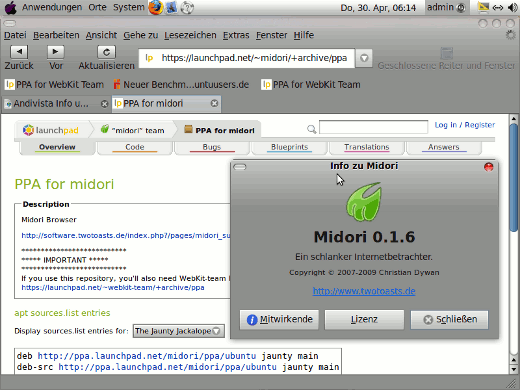Click the page vertical scrollbar thumb

(x=514, y=177)
